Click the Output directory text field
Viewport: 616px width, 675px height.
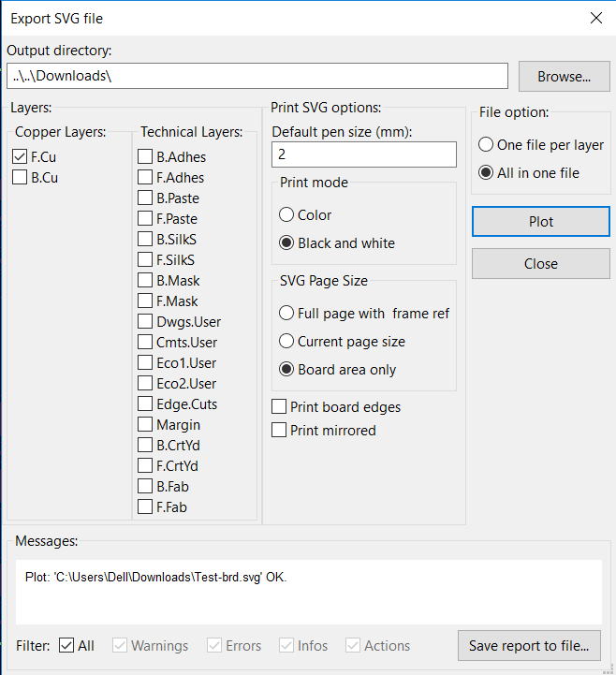257,76
